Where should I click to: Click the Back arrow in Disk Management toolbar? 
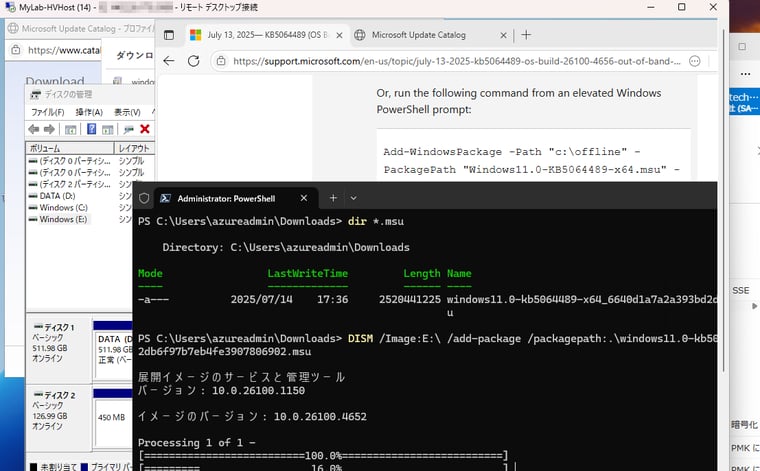click(33, 129)
